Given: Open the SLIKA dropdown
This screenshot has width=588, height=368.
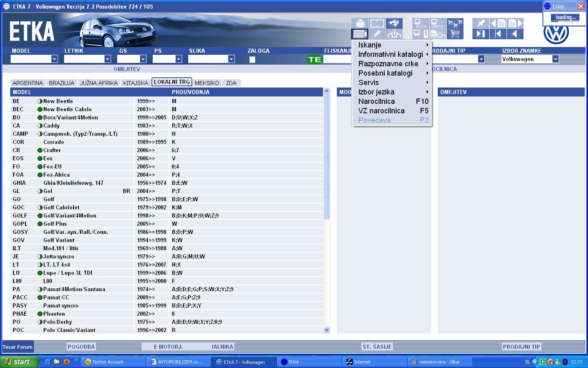Looking at the screenshot, I should [x=231, y=59].
